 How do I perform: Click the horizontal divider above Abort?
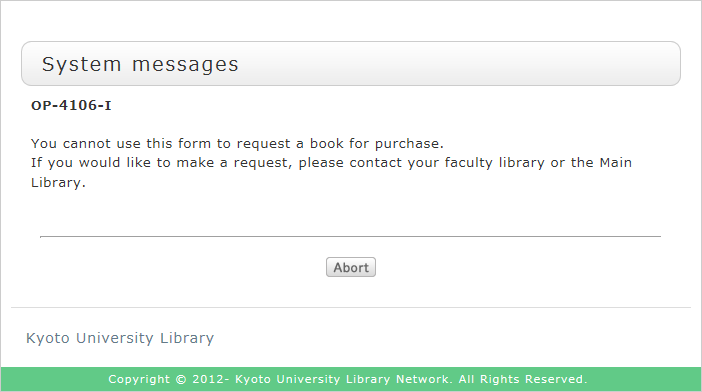click(x=351, y=236)
